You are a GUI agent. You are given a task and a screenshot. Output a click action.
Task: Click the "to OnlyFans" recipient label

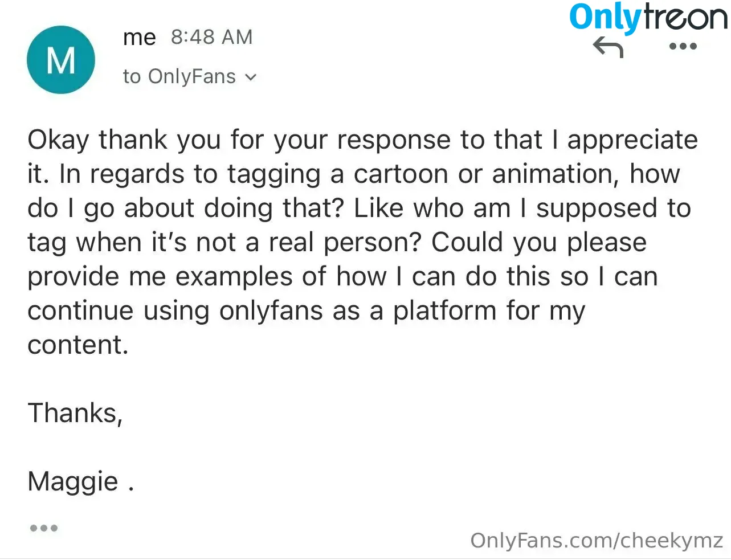tap(179, 77)
